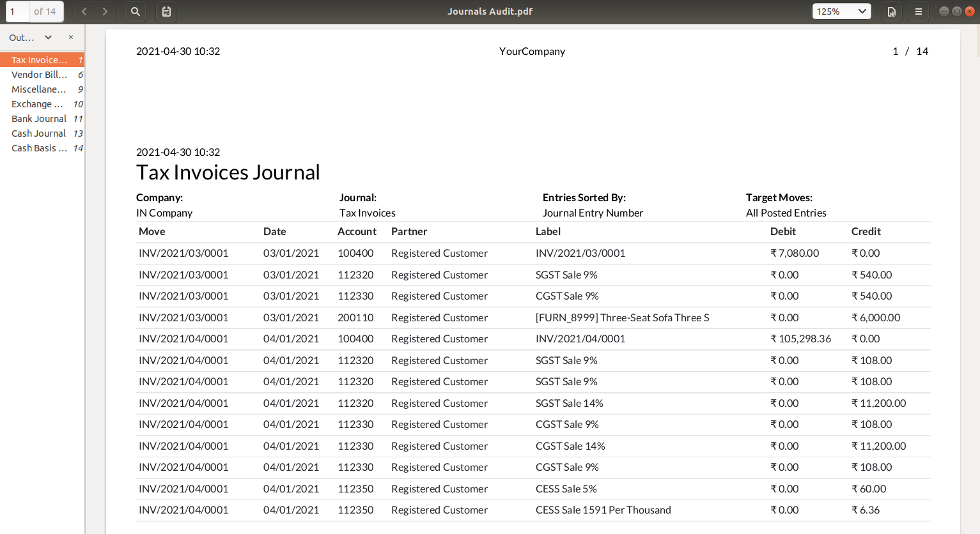The image size is (980, 534).
Task: Open Miscellaneous outline entry
Action: point(39,89)
